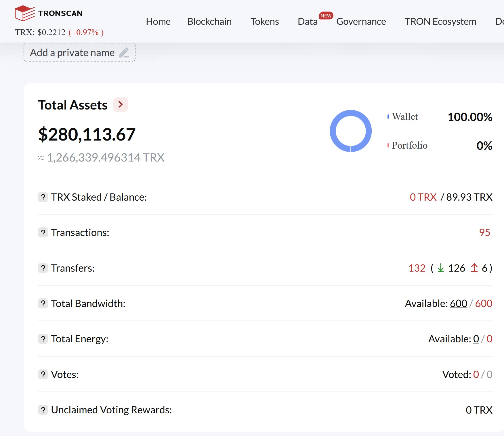The width and height of the screenshot is (504, 436).
Task: Click the Wallet legend label
Action: pyautogui.click(x=405, y=117)
